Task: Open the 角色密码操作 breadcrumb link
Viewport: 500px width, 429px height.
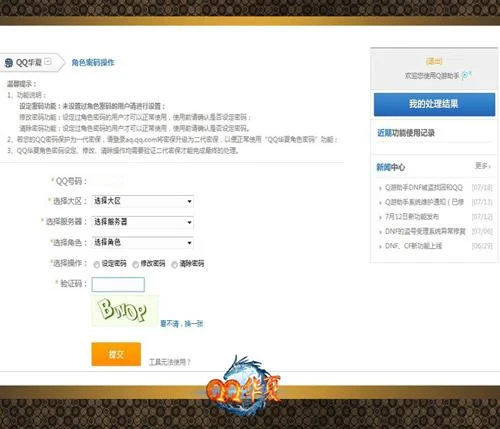Action: click(93, 62)
